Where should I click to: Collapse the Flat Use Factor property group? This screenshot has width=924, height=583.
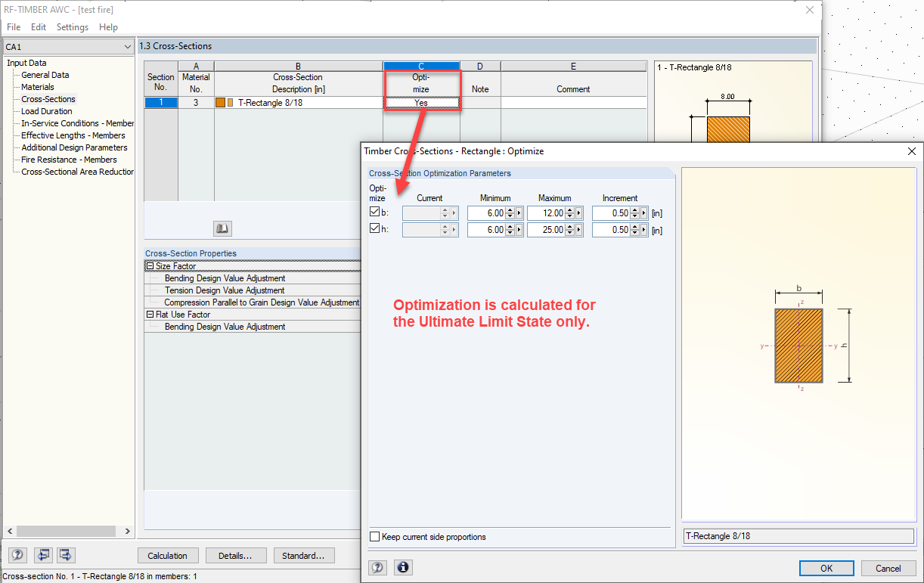[150, 314]
